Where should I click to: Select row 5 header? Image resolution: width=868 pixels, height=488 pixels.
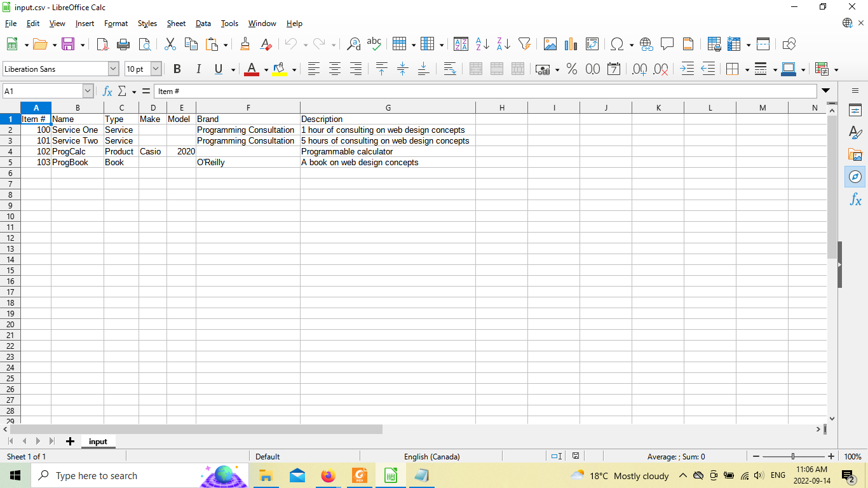point(10,162)
